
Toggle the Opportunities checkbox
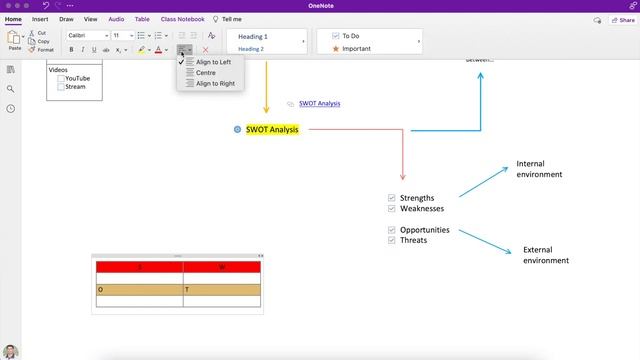(x=391, y=230)
